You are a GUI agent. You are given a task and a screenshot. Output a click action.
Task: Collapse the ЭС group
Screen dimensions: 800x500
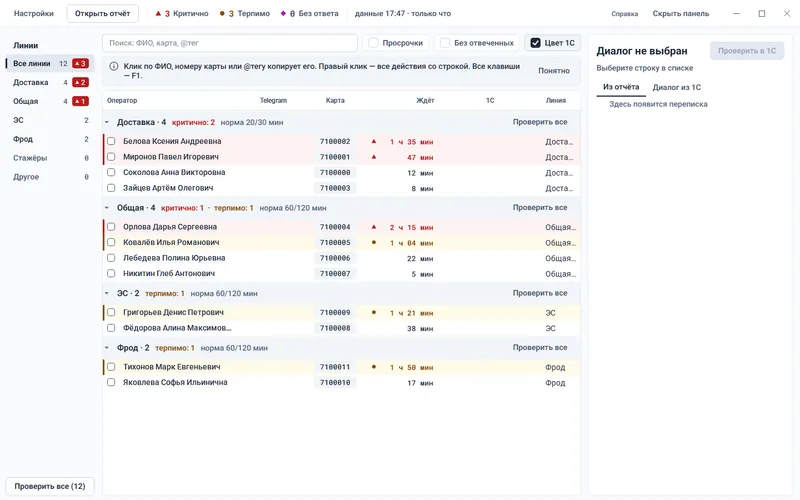point(107,293)
